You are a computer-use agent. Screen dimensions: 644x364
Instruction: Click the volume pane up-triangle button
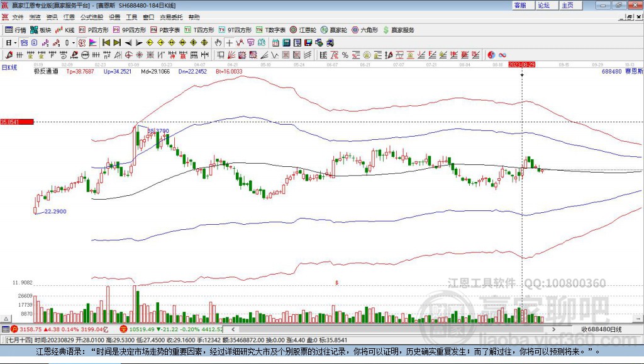6,319
